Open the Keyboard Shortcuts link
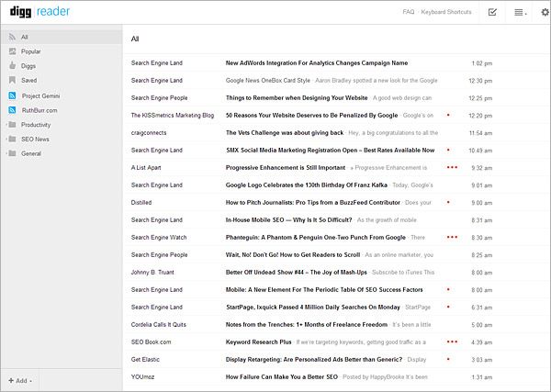This screenshot has height=392, width=551. 446,12
